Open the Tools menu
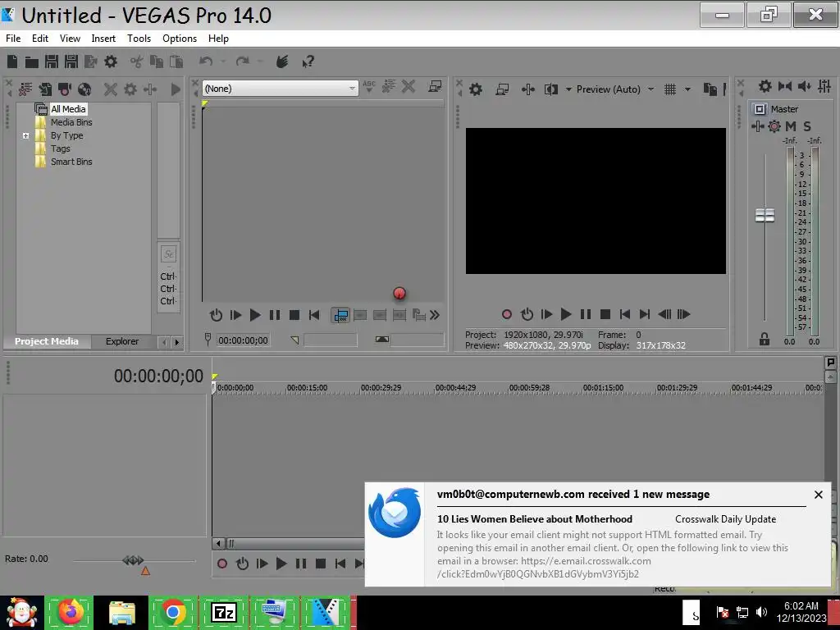 (139, 39)
